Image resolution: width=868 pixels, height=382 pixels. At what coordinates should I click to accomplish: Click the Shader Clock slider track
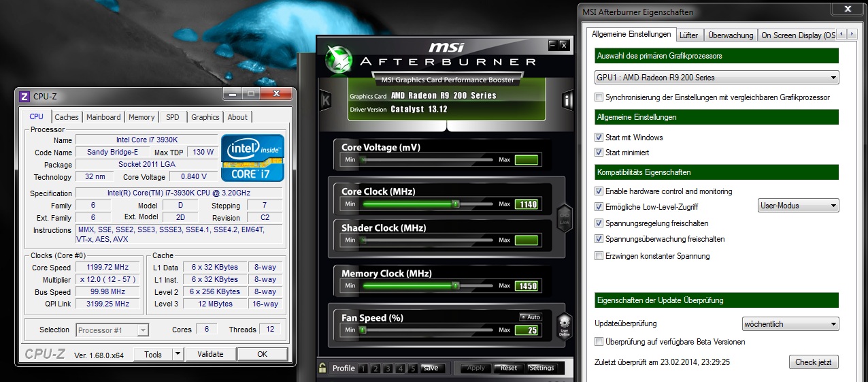(x=427, y=240)
